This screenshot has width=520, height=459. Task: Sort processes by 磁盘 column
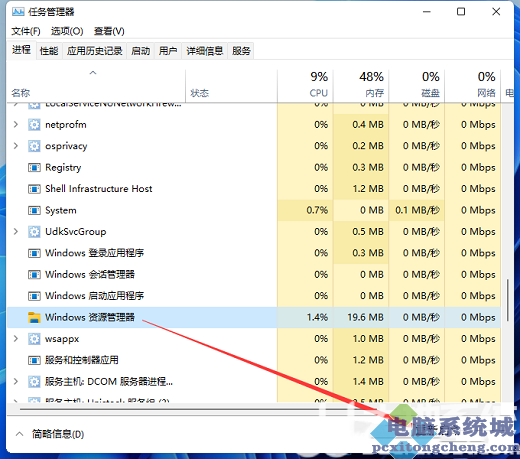pyautogui.click(x=417, y=85)
